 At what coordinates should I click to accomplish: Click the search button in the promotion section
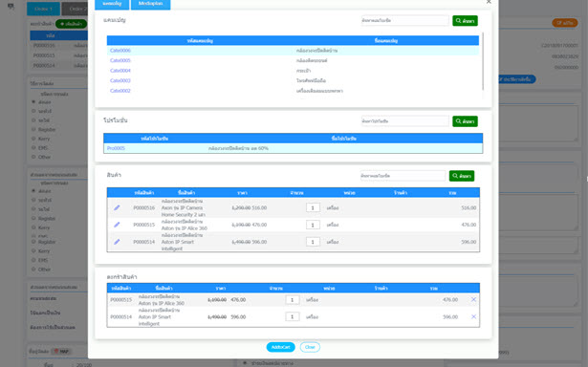point(465,121)
